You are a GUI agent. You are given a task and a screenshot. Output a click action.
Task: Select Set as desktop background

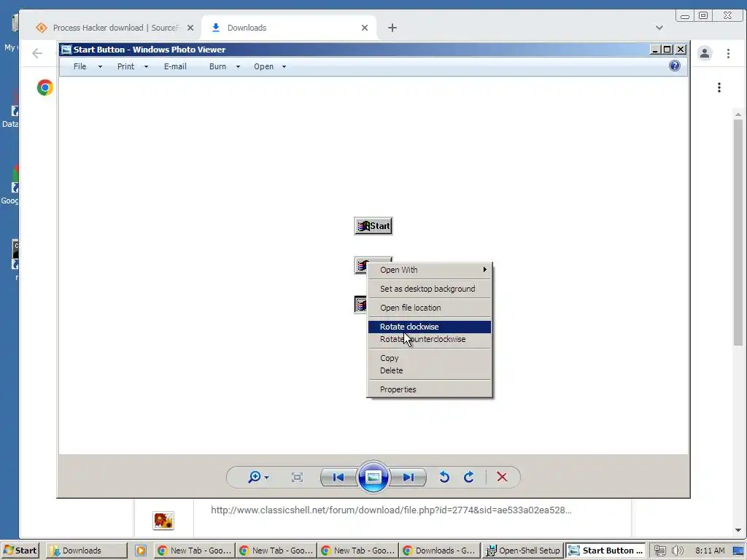pyautogui.click(x=429, y=289)
